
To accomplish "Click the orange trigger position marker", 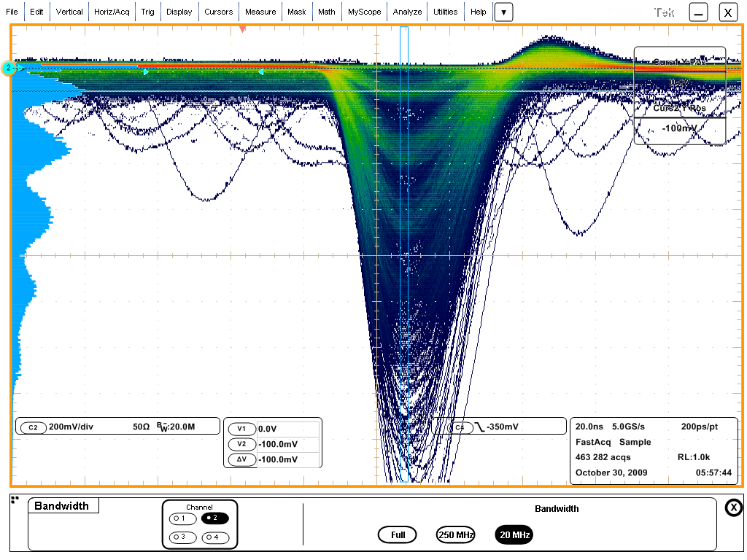I will click(x=243, y=29).
